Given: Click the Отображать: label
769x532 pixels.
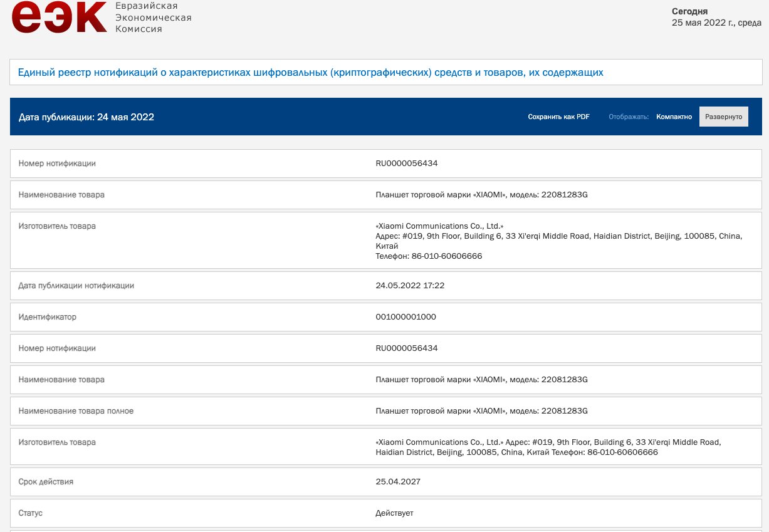Looking at the screenshot, I should 629,117.
